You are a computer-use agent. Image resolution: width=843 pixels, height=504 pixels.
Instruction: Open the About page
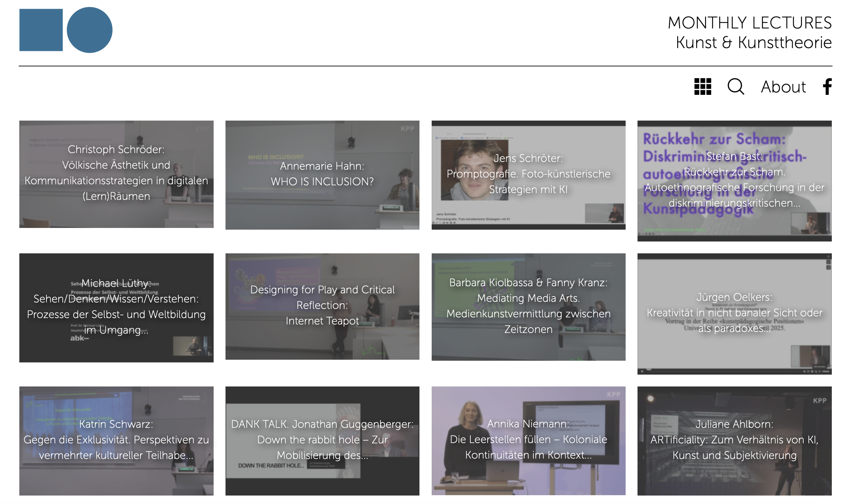point(783,87)
